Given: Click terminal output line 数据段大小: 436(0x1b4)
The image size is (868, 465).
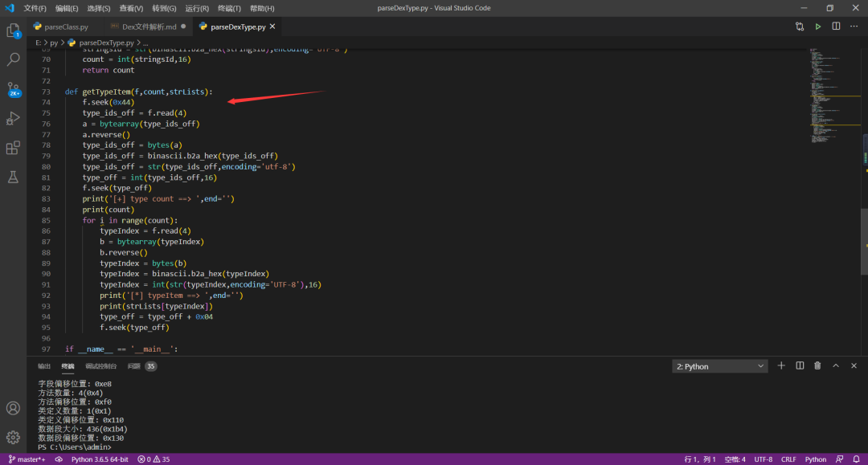Looking at the screenshot, I should [x=83, y=429].
